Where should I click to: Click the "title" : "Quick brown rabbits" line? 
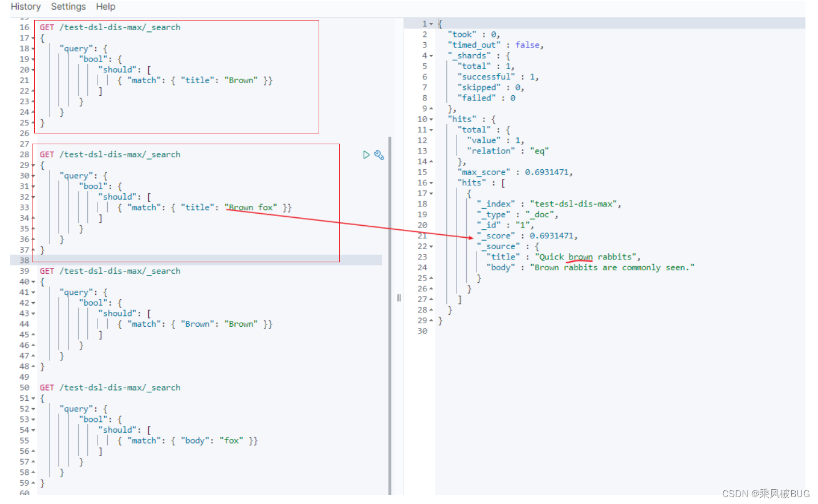click(x=563, y=257)
